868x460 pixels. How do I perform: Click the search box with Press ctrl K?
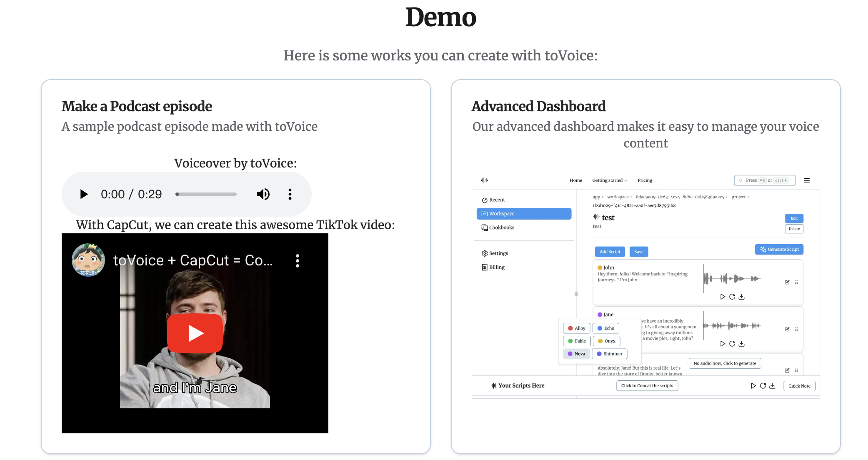tap(765, 180)
